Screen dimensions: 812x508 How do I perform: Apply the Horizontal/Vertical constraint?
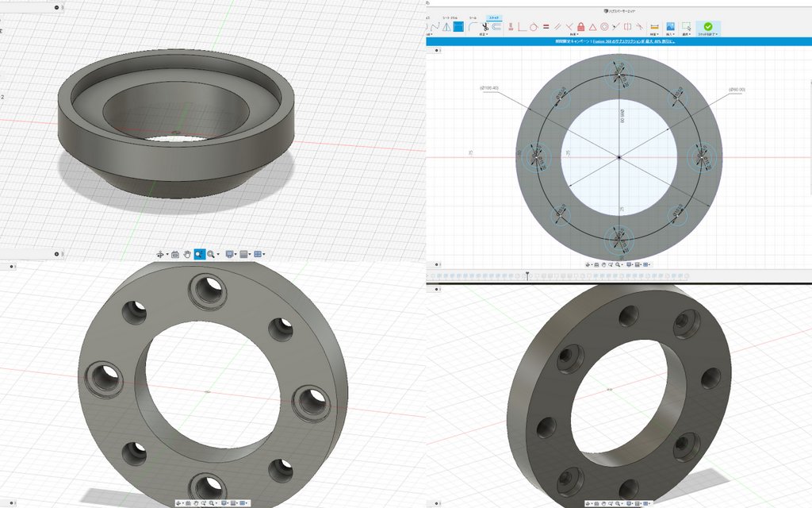[511, 26]
